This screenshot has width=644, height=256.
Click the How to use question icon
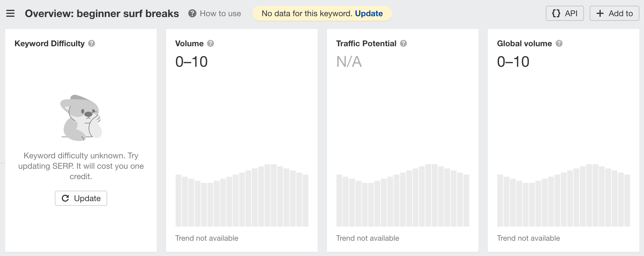coord(192,14)
